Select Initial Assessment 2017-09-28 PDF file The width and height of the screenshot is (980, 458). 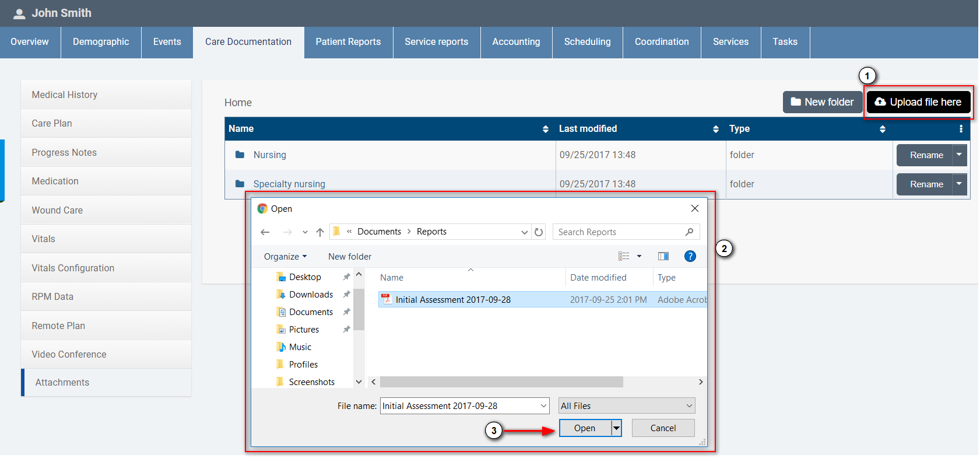(453, 300)
